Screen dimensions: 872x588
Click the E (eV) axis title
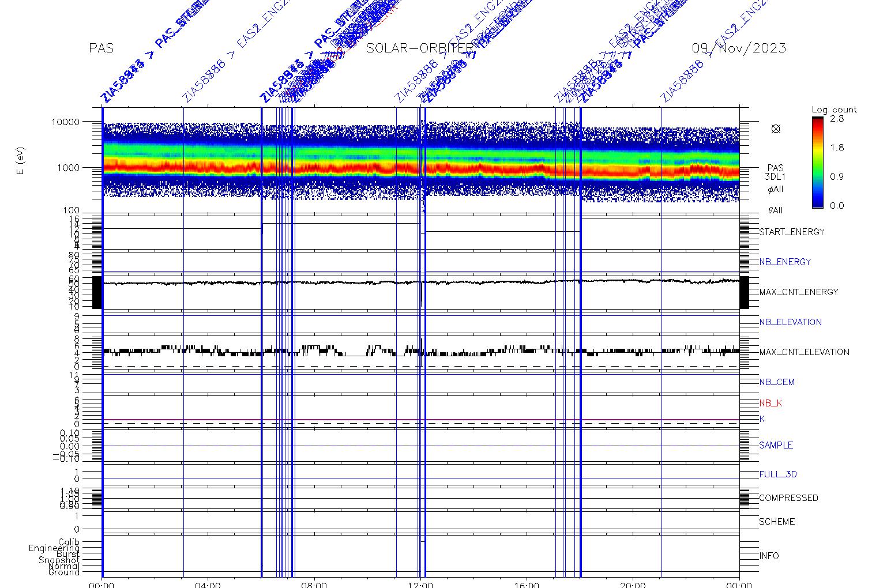point(21,162)
